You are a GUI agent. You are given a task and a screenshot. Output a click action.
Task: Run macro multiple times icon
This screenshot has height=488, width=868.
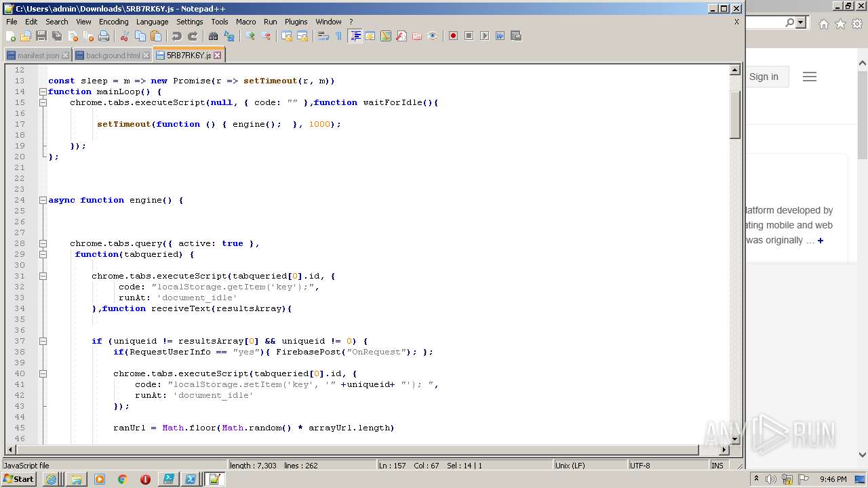[500, 36]
